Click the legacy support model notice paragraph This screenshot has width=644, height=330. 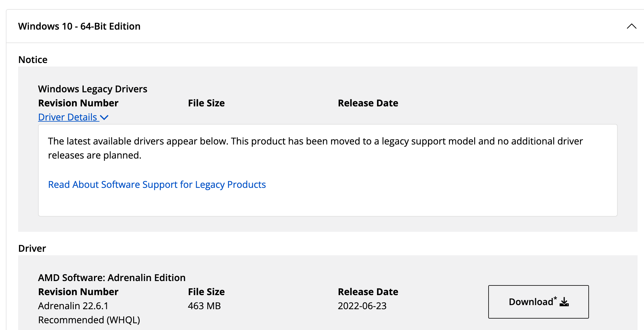point(315,148)
